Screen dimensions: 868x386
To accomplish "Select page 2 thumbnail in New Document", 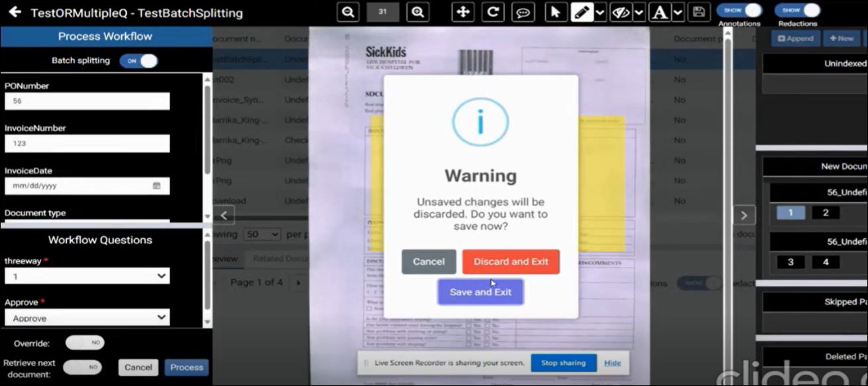I will 826,213.
